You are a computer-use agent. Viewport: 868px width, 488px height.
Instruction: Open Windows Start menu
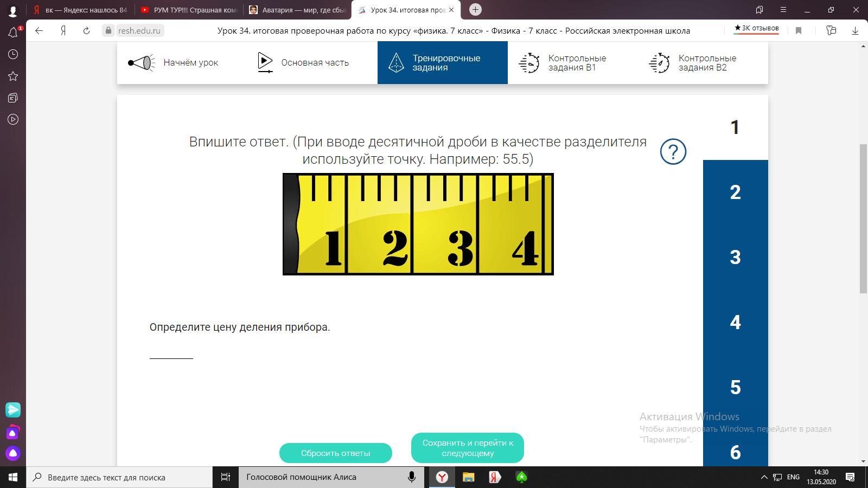[x=13, y=477]
